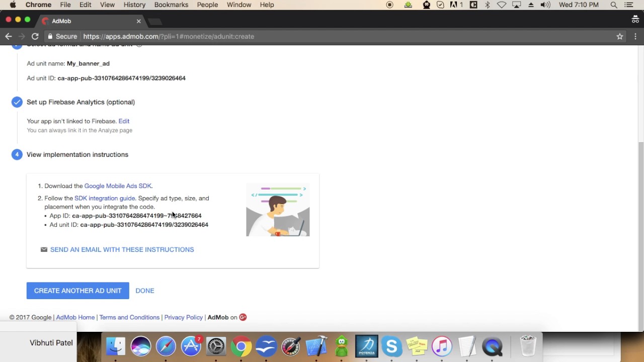This screenshot has height=362, width=644.
Task: Open Spotlight search in the menu bar
Action: 614,5
